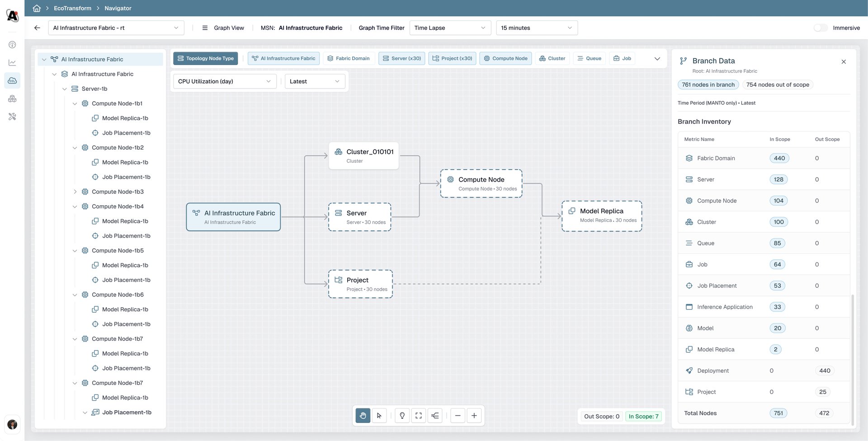Viewport: 868px width, 441px height.
Task: Click the Project graph node
Action: [x=360, y=284]
